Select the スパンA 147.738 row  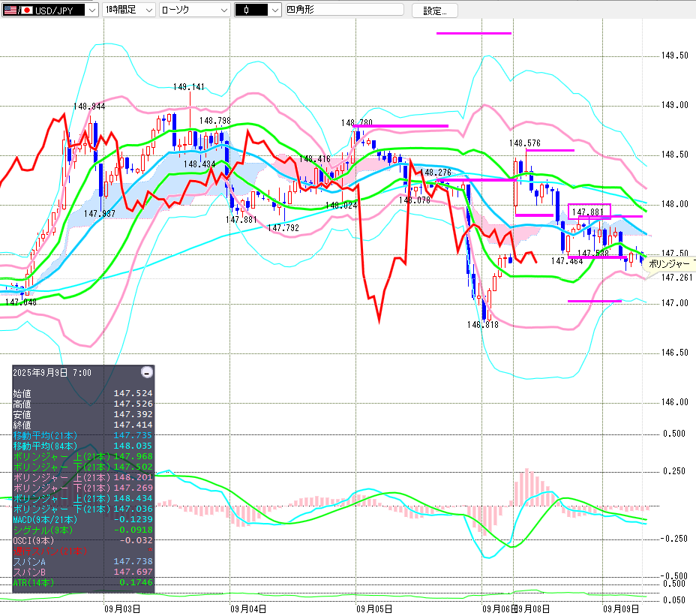pos(83,562)
